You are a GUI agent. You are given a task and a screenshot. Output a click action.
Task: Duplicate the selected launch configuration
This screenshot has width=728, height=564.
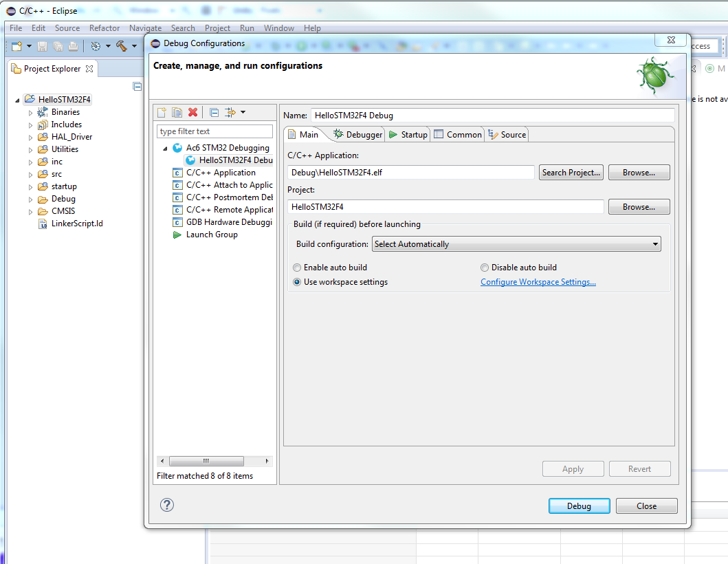[x=177, y=113]
